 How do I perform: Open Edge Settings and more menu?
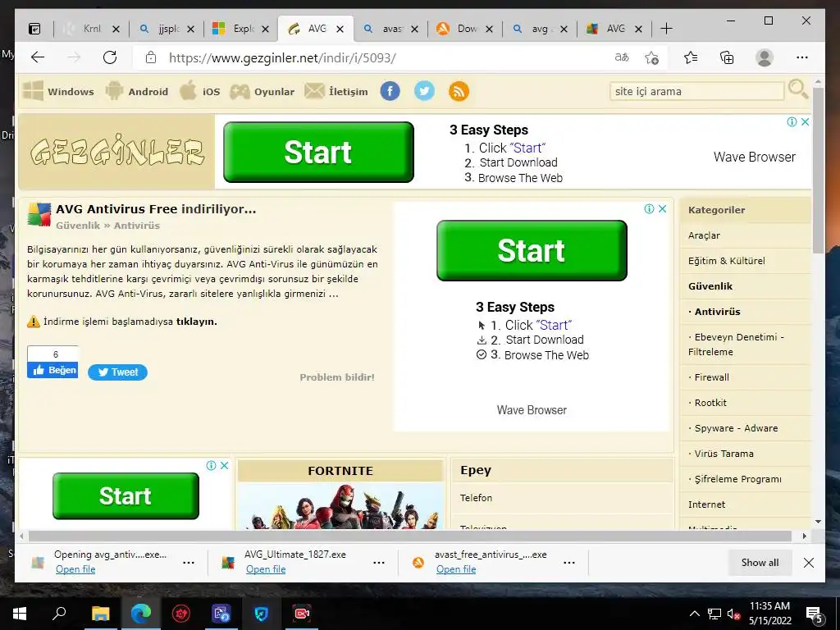pyautogui.click(x=802, y=57)
